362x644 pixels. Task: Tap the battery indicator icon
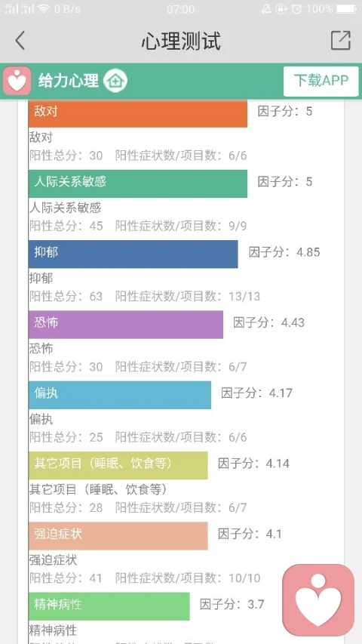point(347,8)
